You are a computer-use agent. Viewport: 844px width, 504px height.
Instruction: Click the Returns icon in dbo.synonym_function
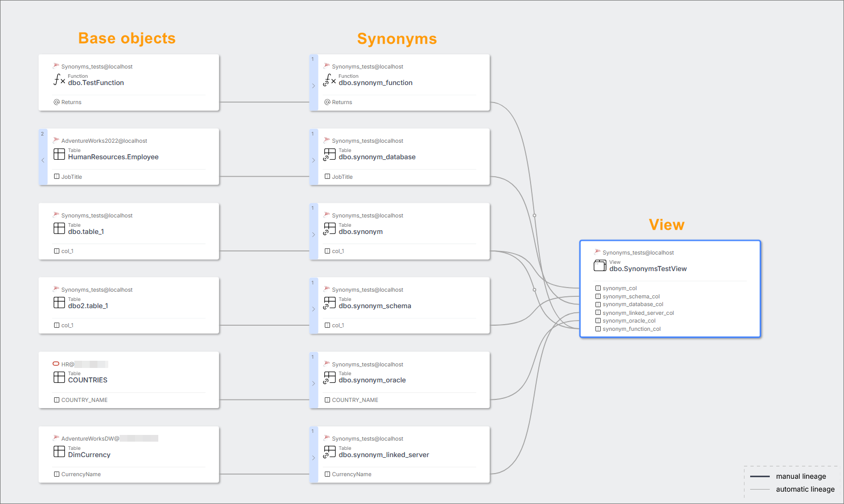327,102
